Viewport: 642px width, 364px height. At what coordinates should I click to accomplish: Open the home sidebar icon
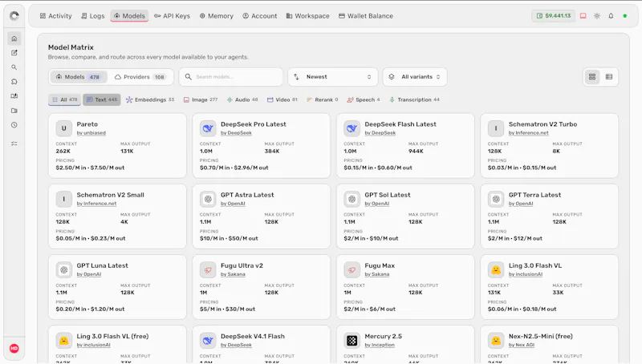coord(14,38)
